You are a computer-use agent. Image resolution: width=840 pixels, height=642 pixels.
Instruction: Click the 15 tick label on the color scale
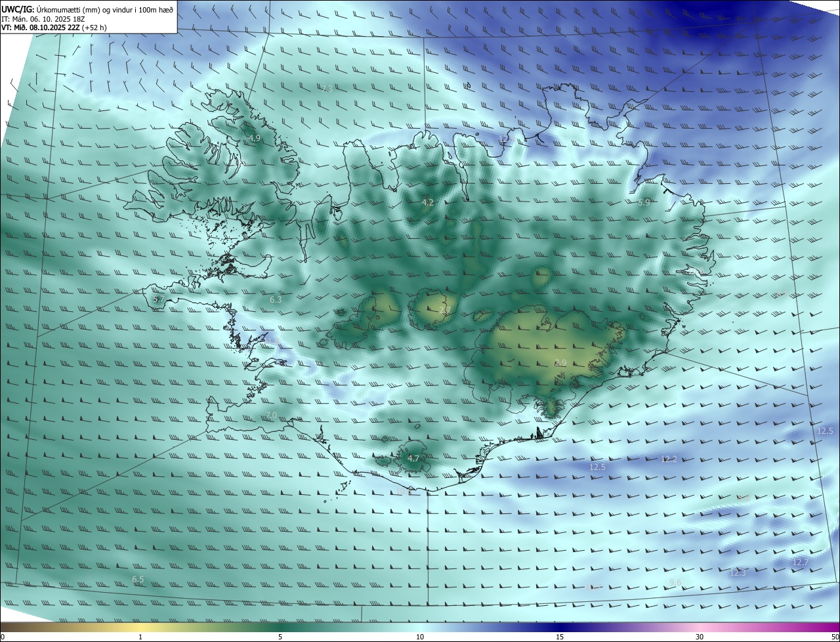tap(560, 637)
